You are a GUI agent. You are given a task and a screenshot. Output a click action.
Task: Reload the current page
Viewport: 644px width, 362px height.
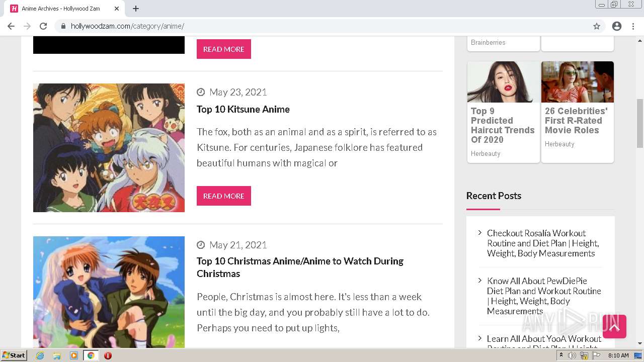pos(43,26)
